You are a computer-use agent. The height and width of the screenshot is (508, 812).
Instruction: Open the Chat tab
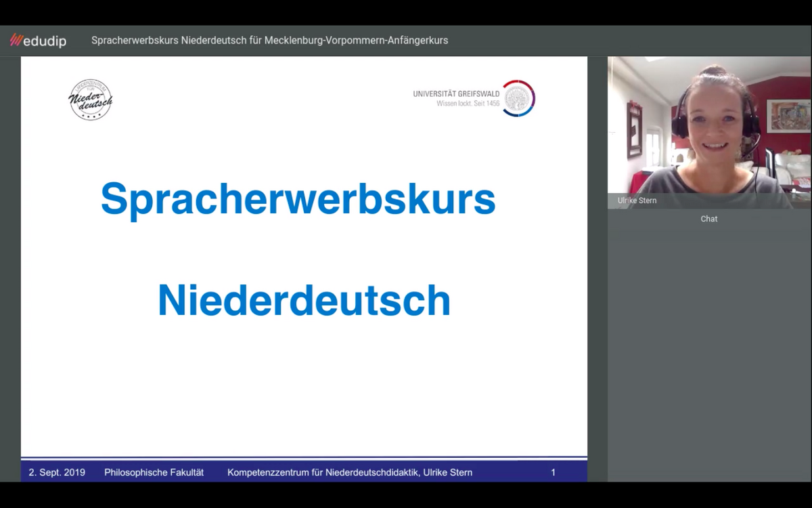click(708, 219)
